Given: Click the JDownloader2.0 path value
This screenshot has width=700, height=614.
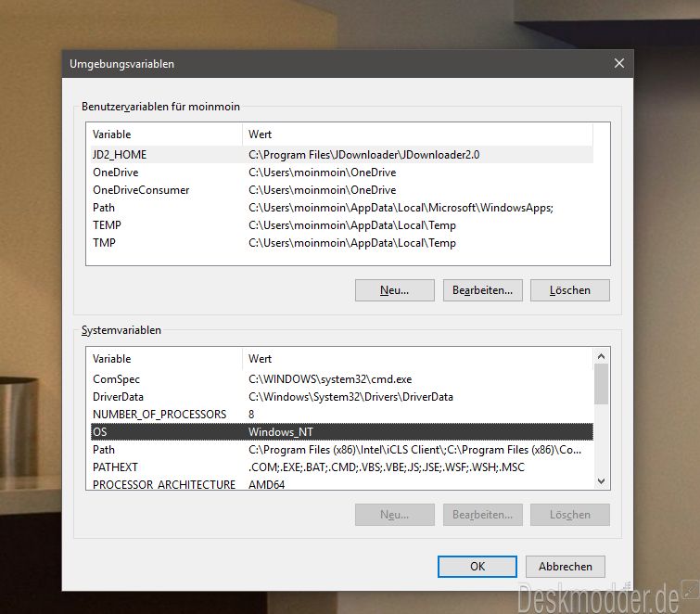Looking at the screenshot, I should pos(363,155).
